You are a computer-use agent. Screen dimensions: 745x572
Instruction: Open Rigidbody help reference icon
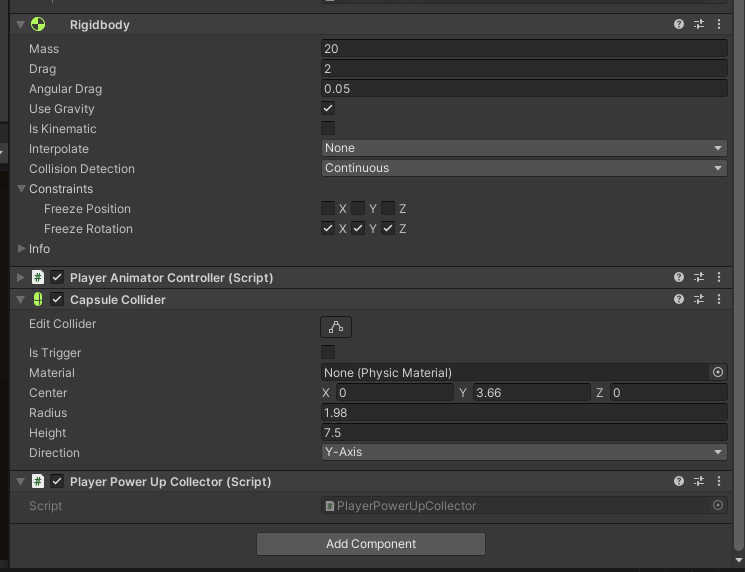point(679,24)
